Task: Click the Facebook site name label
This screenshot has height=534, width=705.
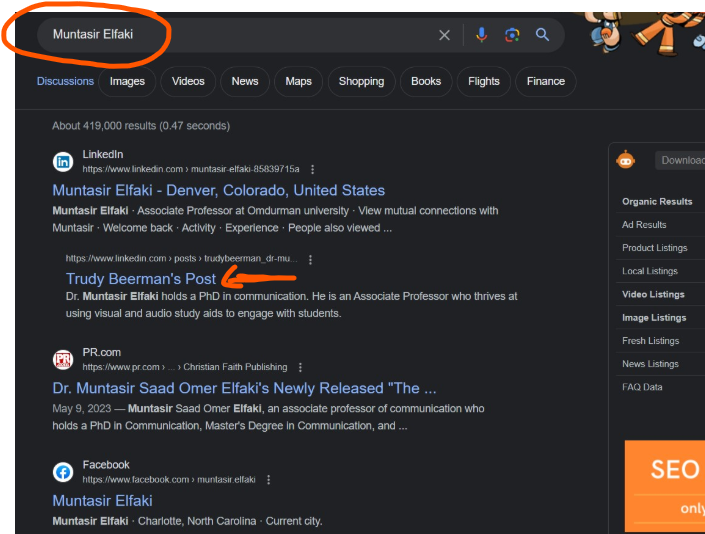Action: 106,465
